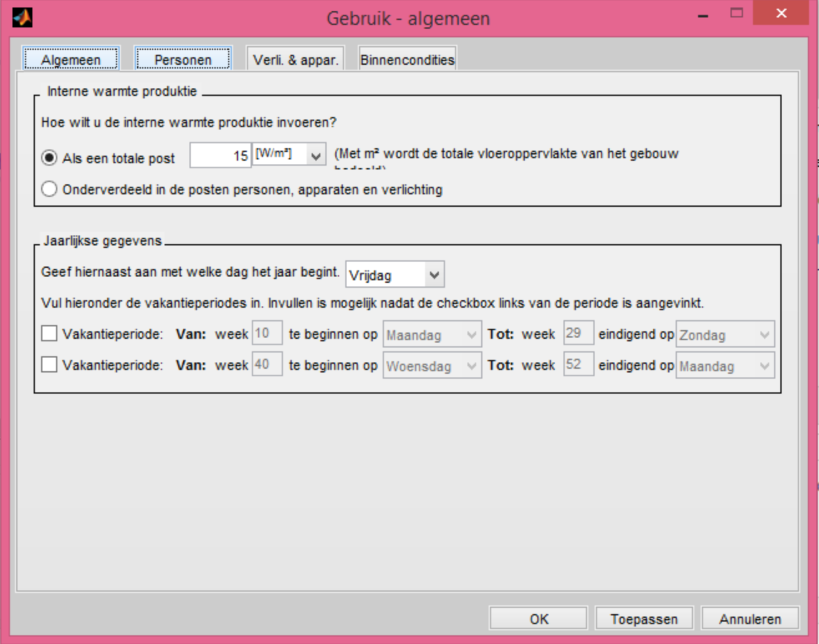Switch to the Binnencondities tab
This screenshot has width=819, height=644.
(x=408, y=59)
